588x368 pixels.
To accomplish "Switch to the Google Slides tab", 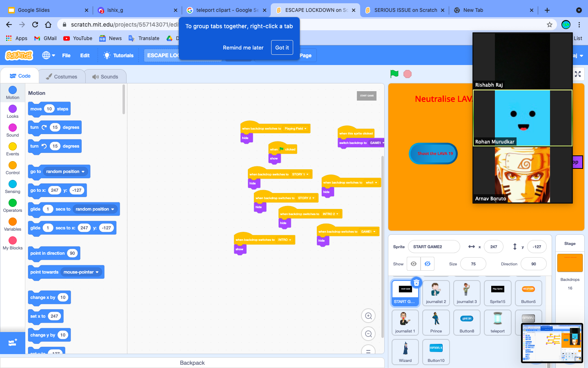I will [48, 10].
